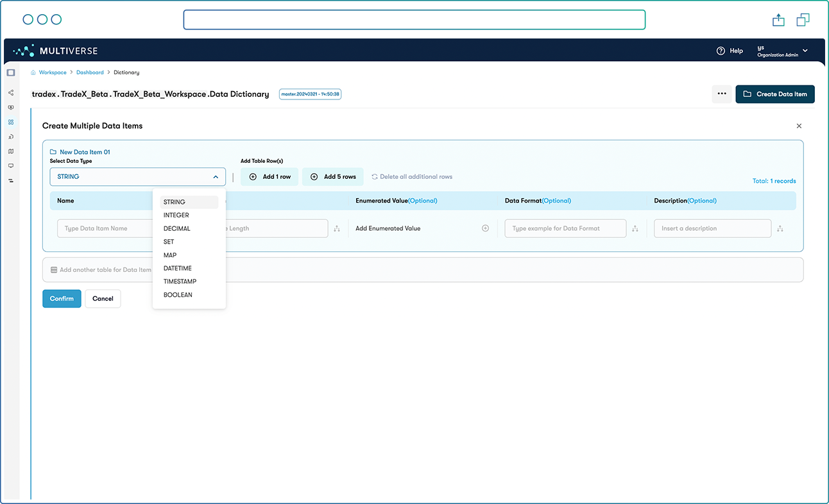The height and width of the screenshot is (504, 829).
Task: Click the plain display screen sidebar icon
Action: [11, 165]
